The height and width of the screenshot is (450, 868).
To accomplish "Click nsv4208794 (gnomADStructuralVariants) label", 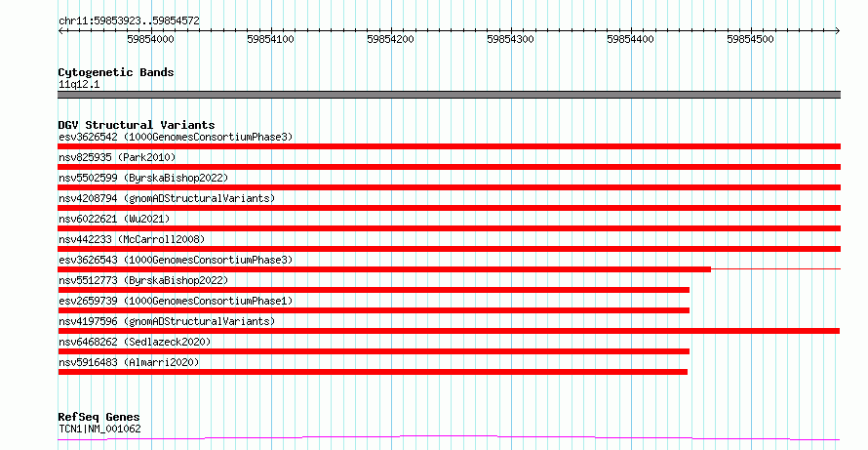I will point(167,198).
